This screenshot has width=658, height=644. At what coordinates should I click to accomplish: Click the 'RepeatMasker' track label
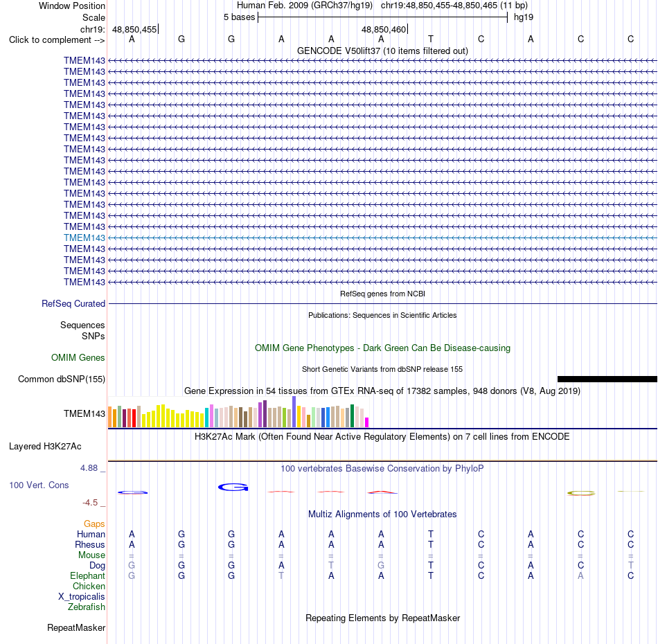(76, 628)
